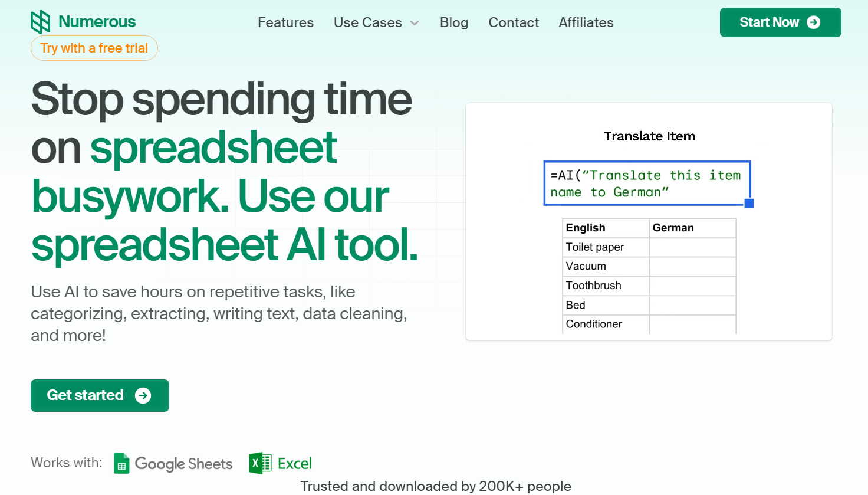Go to the Blog page
The width and height of the screenshot is (868, 495).
(x=453, y=22)
